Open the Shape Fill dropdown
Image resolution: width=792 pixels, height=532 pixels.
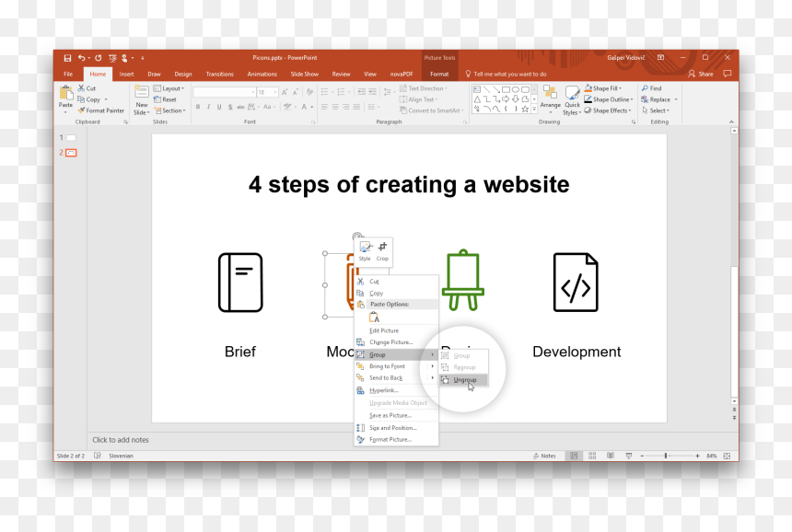tap(603, 88)
